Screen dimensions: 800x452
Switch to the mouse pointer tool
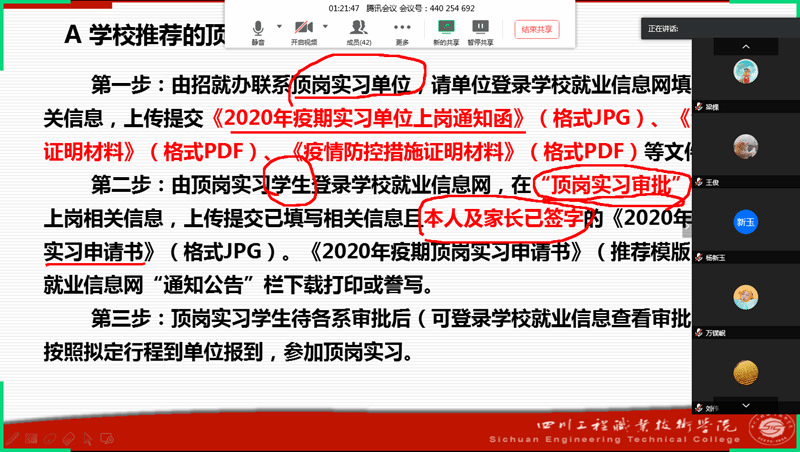click(x=88, y=438)
